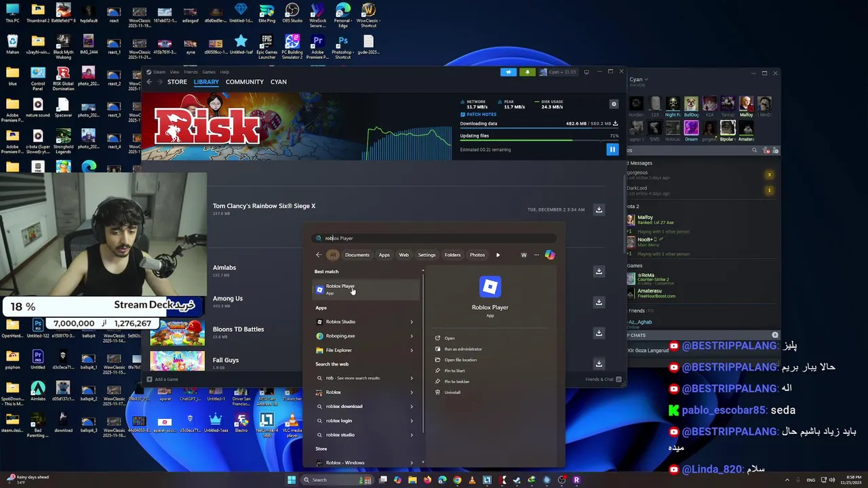Open Steam announcements megaphone button

click(509, 72)
